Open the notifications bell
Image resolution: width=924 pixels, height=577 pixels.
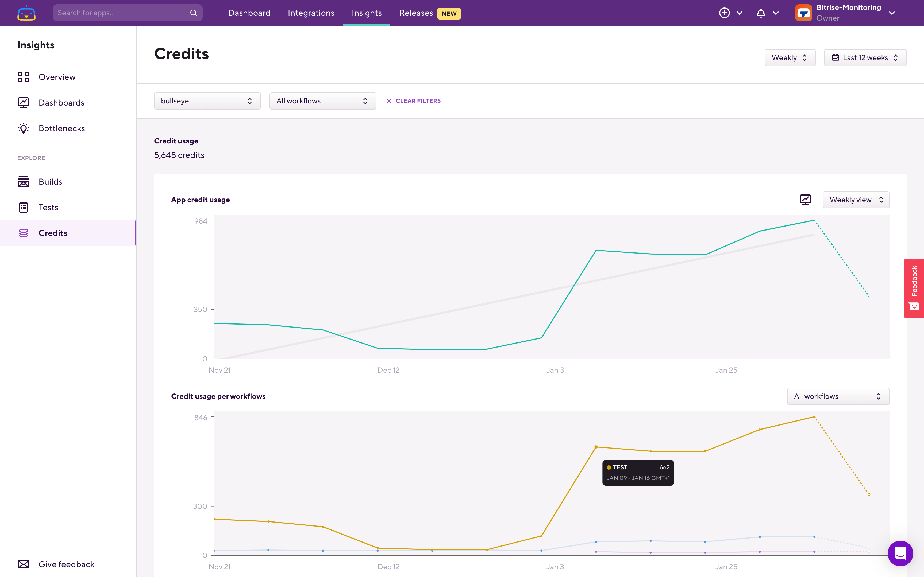[x=761, y=13]
